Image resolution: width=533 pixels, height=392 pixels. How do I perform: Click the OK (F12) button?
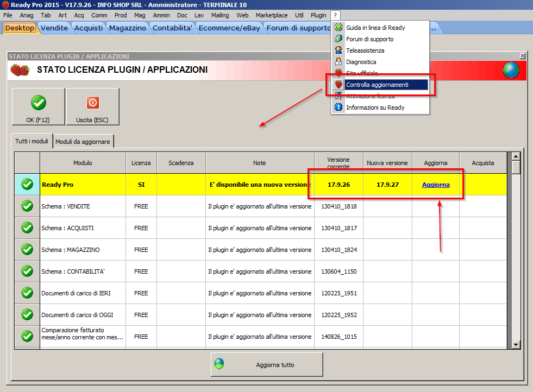coord(39,106)
